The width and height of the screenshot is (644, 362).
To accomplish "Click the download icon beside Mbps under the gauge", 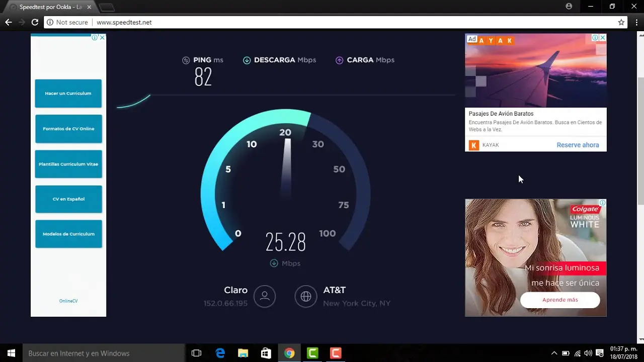I will (274, 263).
